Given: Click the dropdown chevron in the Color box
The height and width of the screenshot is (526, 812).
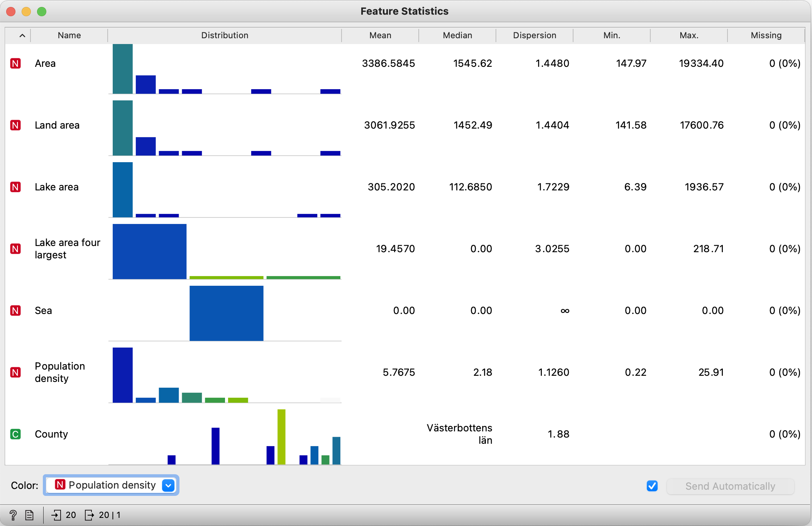Looking at the screenshot, I should click(x=168, y=485).
